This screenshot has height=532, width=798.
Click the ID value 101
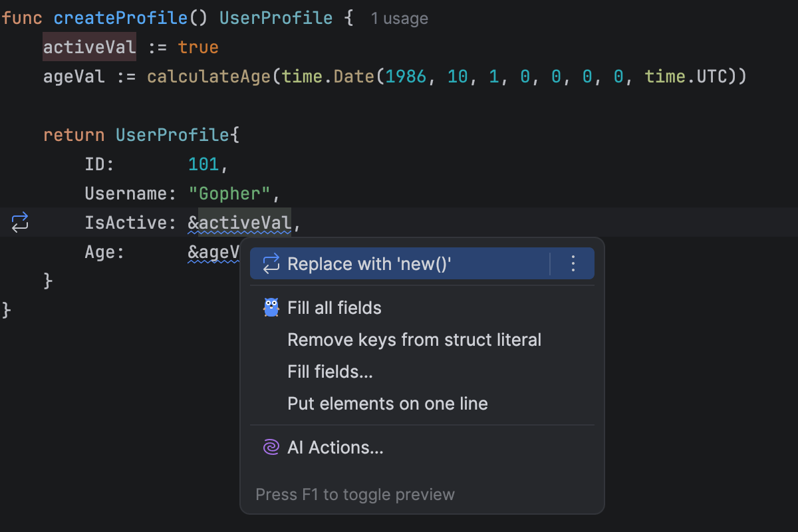point(203,164)
